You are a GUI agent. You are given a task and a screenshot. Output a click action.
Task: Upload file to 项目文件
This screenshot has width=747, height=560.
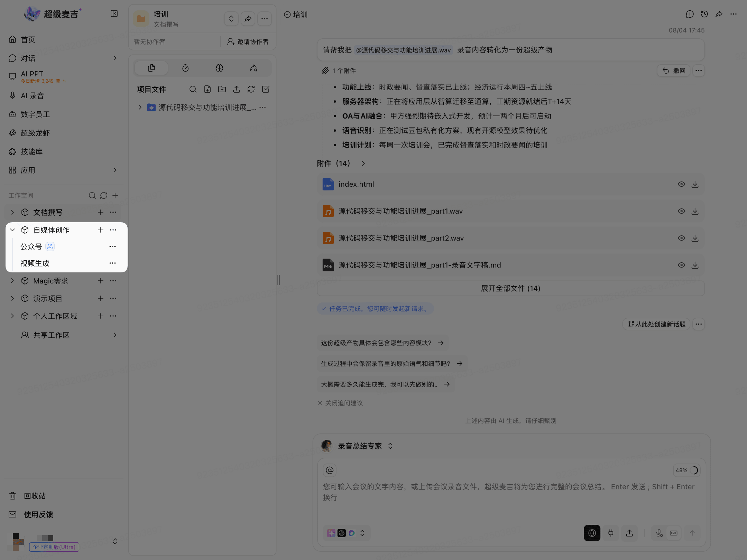(237, 90)
